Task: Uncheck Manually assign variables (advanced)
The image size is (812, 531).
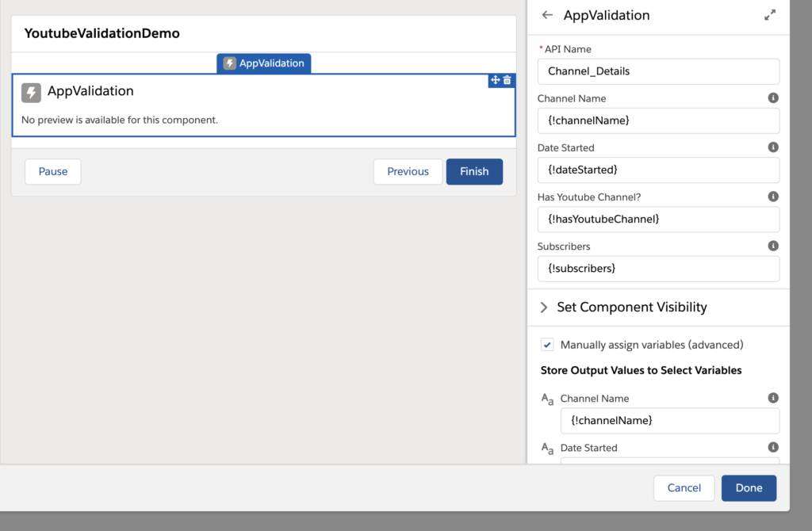Action: 547,345
